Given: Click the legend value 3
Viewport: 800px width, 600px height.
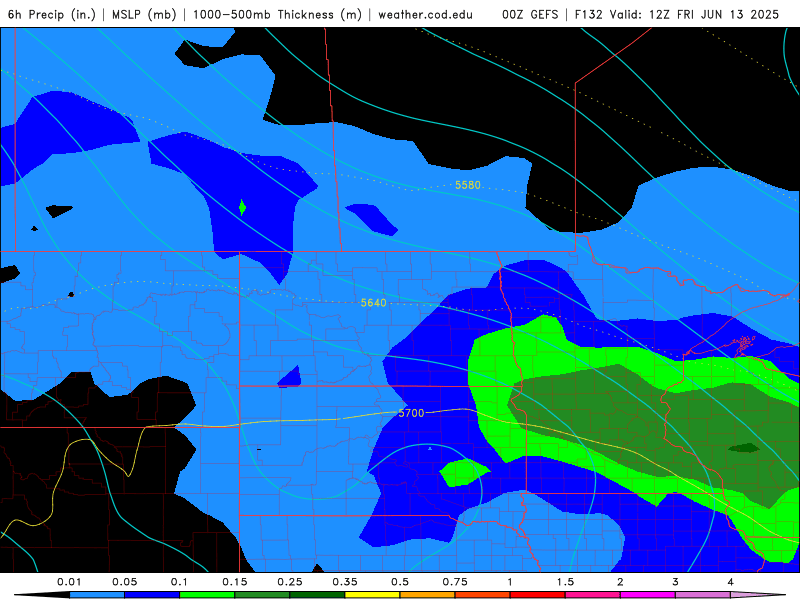Looking at the screenshot, I should point(676,582).
